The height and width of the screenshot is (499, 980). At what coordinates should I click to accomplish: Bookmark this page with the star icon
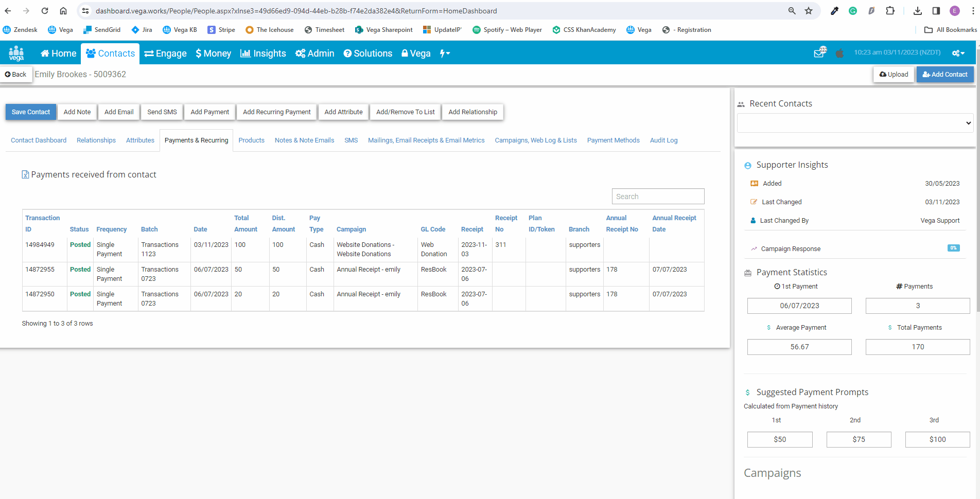(809, 11)
